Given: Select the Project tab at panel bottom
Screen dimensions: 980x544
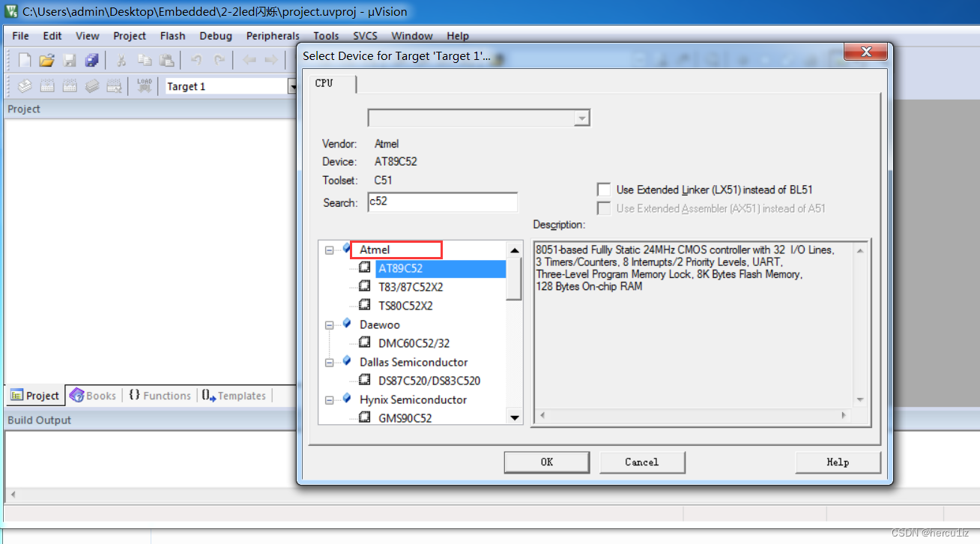Looking at the screenshot, I should coord(34,396).
